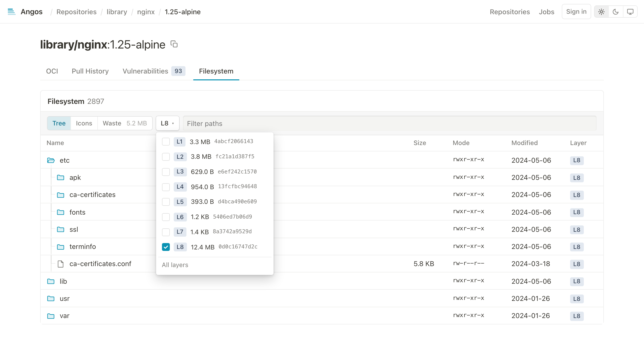Screen dimensions: 644x344
Task: Show the Waste 5.2 MB view
Action: [125, 123]
